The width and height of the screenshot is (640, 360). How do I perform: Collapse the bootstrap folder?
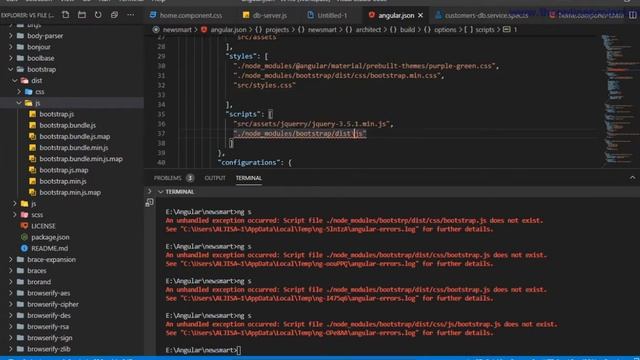41,69
